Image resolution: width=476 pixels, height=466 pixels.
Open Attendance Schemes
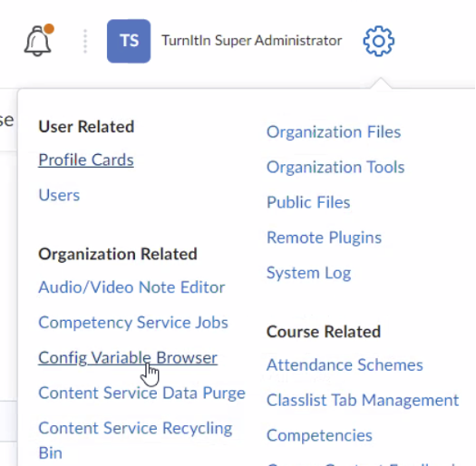point(345,364)
